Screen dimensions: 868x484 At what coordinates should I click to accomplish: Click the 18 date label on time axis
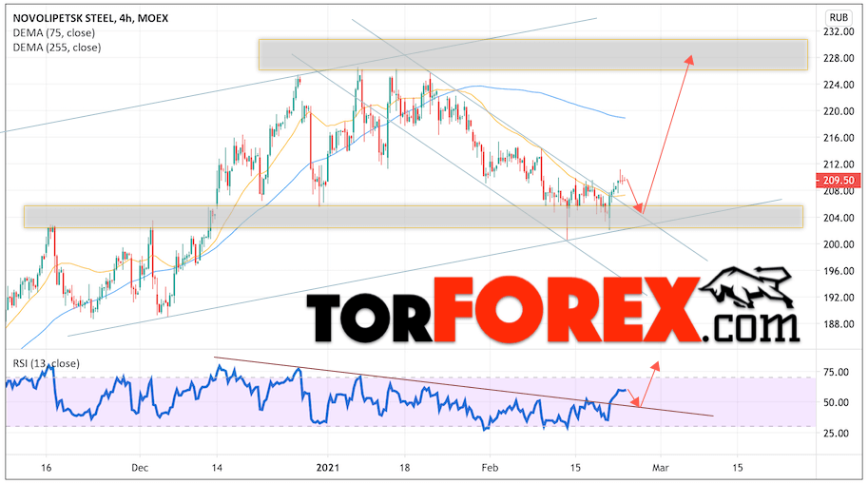[405, 468]
